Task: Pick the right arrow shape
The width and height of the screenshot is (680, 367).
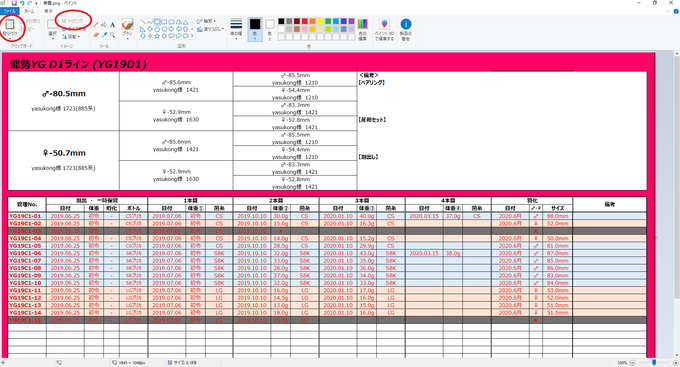Action: coord(171,29)
